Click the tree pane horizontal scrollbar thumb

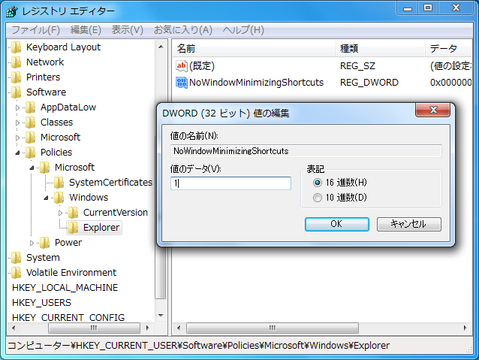coord(94,328)
